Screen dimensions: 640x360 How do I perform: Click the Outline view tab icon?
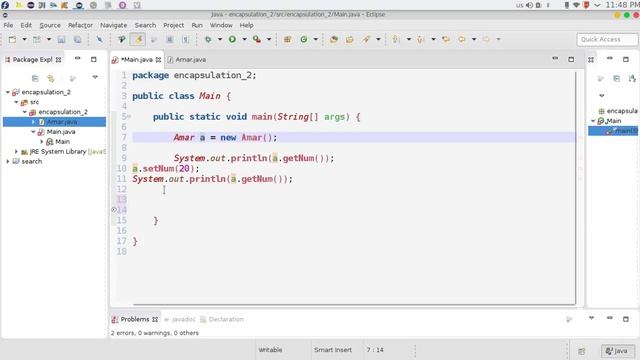click(x=591, y=60)
